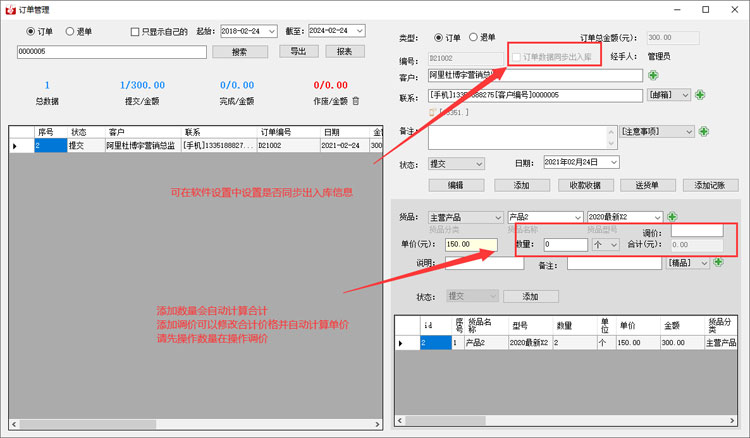750x438 pixels.
Task: Click the 导出 button
Action: pyautogui.click(x=298, y=51)
